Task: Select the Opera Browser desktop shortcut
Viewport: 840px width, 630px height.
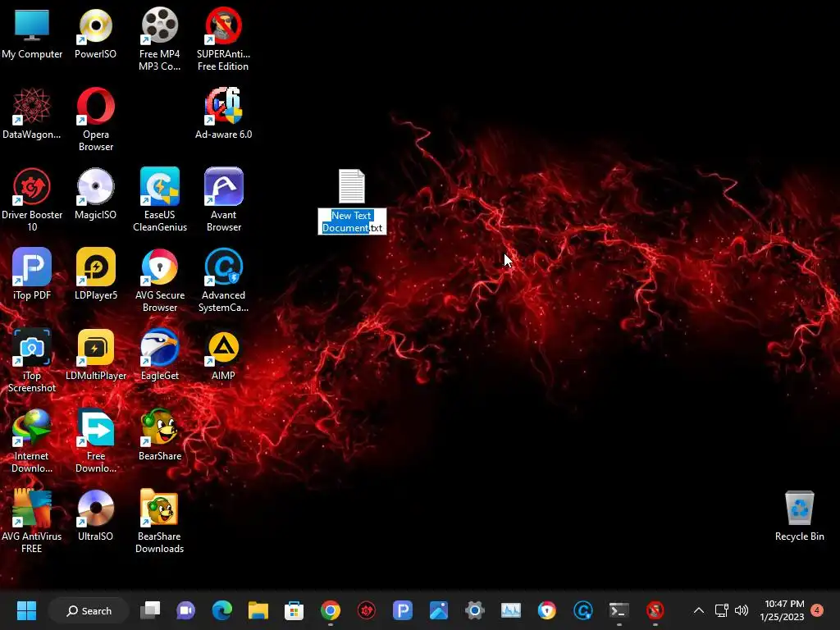Action: [95, 120]
